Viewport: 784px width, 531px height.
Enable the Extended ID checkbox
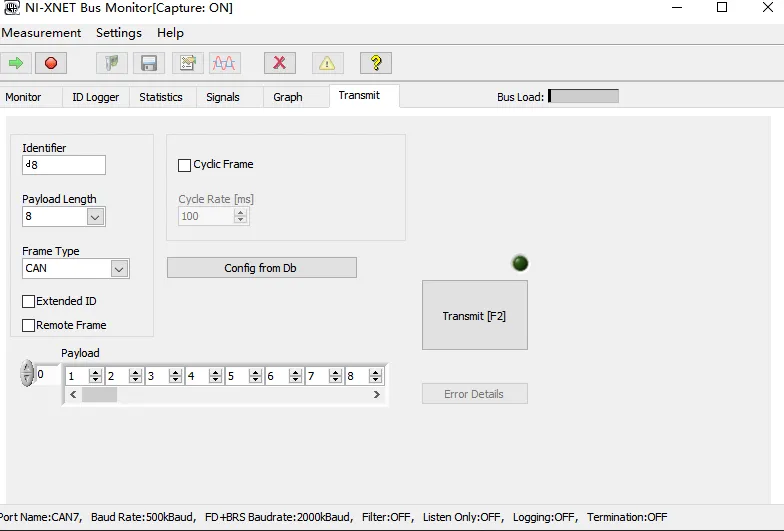(x=28, y=301)
